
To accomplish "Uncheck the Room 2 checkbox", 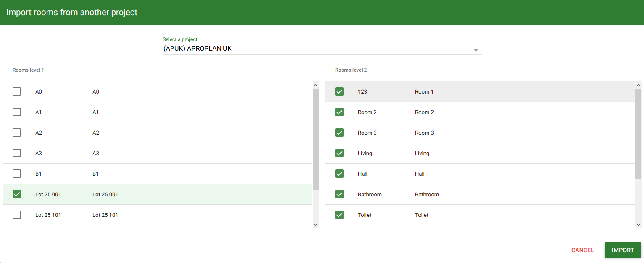I will click(339, 112).
